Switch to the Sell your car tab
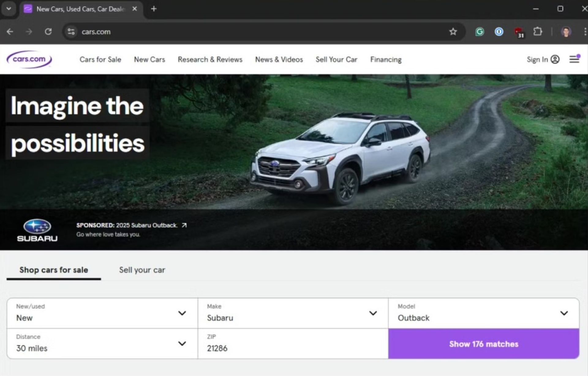Image resolution: width=588 pixels, height=376 pixels. click(x=142, y=270)
